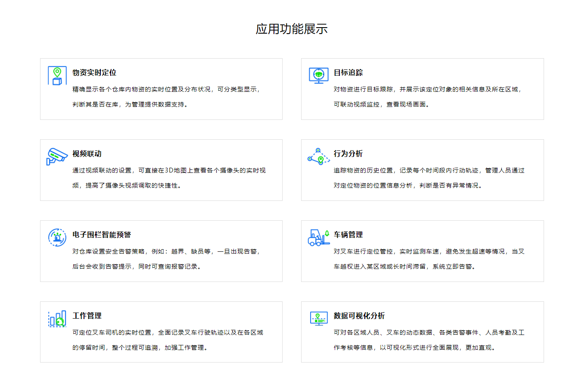Select the 视频联动 surveillance camera icon
The image size is (588, 385).
coord(57,157)
